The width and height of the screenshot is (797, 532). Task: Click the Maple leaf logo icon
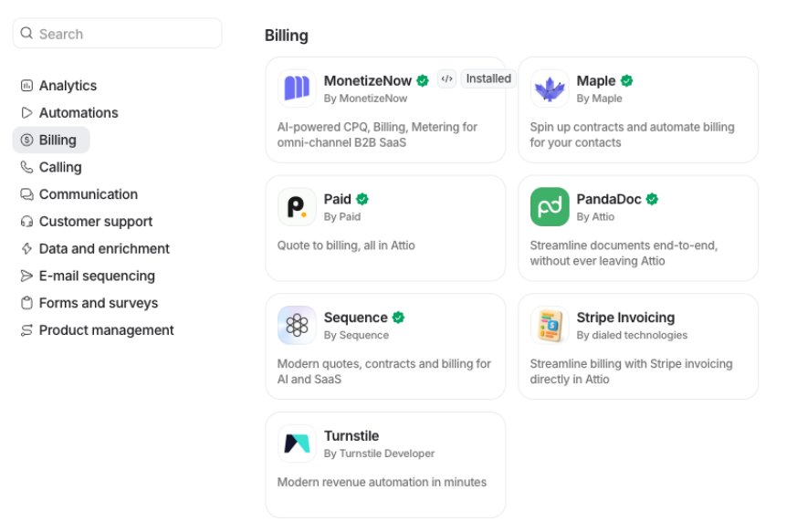click(x=550, y=88)
